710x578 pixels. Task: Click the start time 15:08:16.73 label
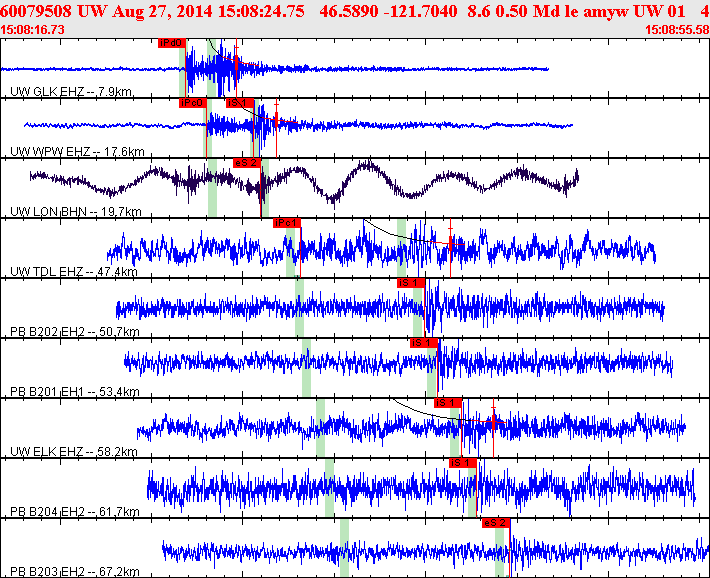pyautogui.click(x=34, y=30)
